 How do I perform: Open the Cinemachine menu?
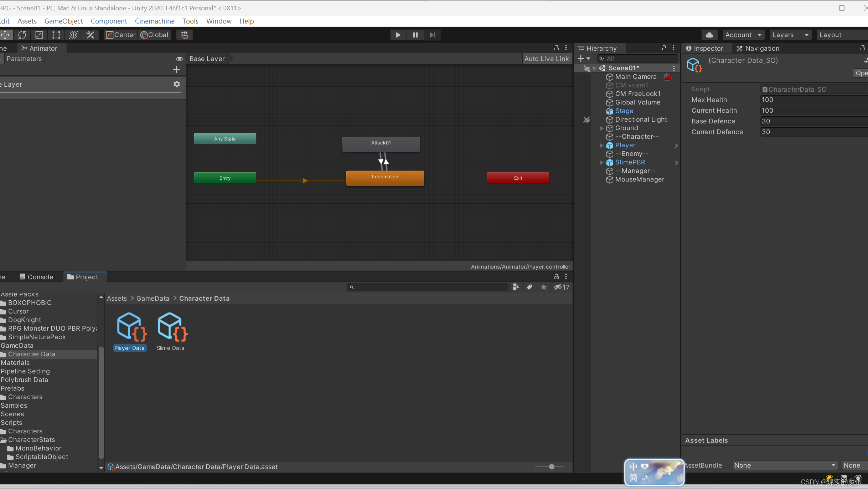[154, 21]
